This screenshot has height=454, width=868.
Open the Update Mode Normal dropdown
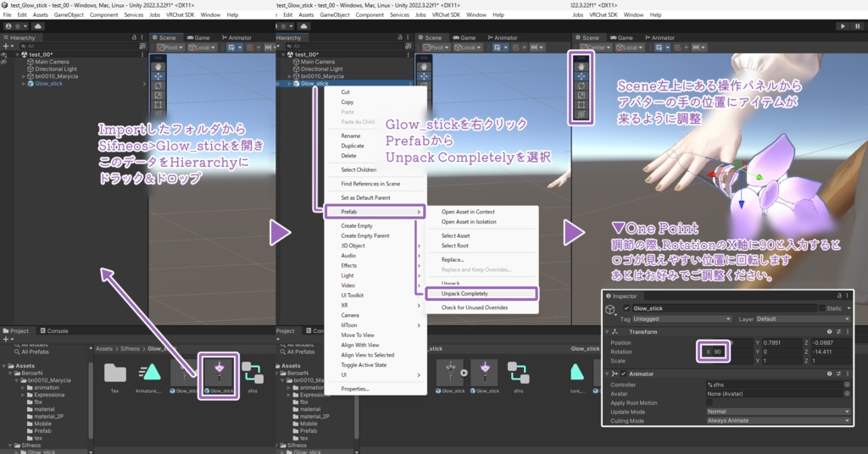[x=778, y=412]
